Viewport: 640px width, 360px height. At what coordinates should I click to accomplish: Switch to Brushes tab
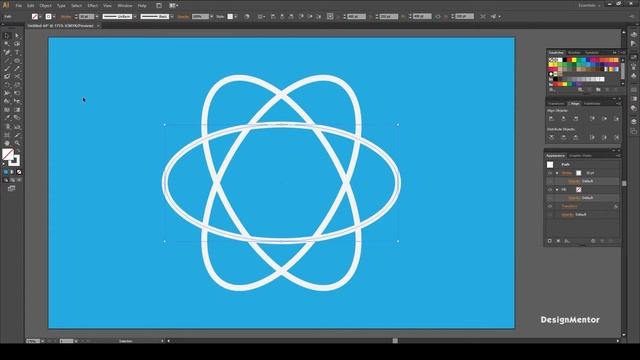click(x=574, y=53)
